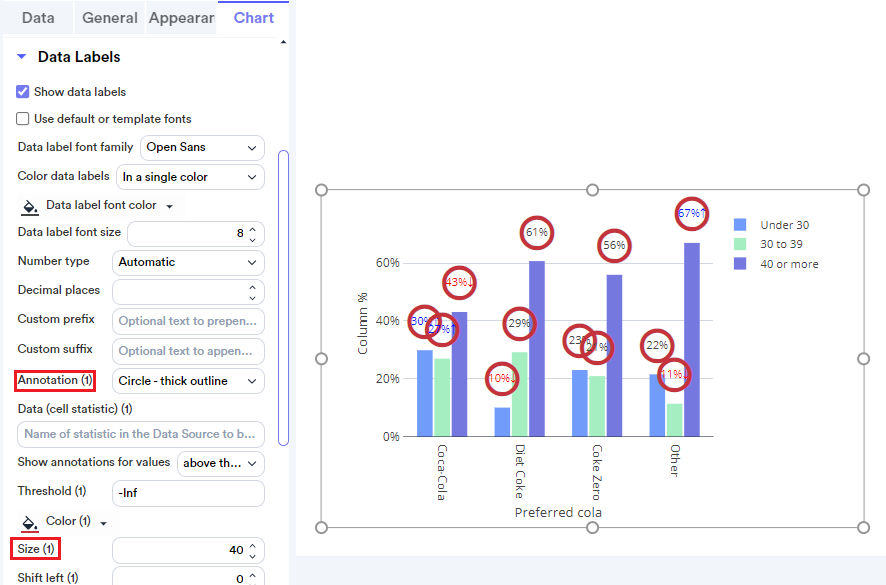Uncheck Show data labels checkbox
The image size is (886, 585).
(x=23, y=92)
